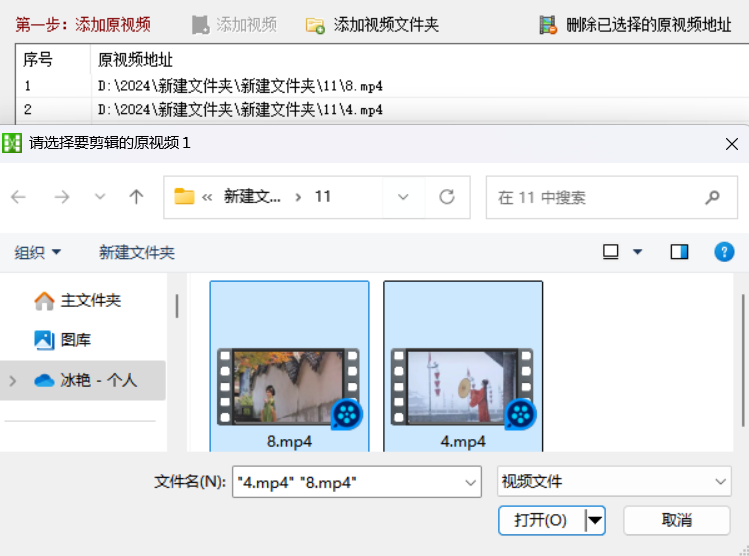Click the search magnifier icon
The width and height of the screenshot is (749, 556).
click(x=712, y=197)
